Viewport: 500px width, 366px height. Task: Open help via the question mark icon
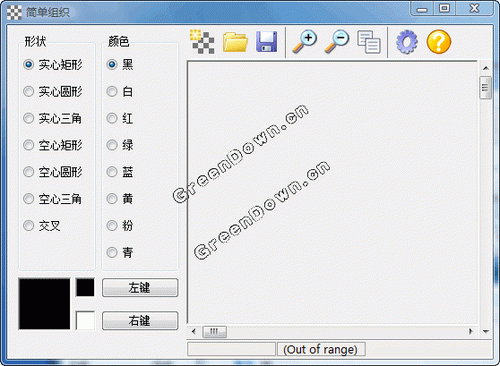[x=439, y=42]
